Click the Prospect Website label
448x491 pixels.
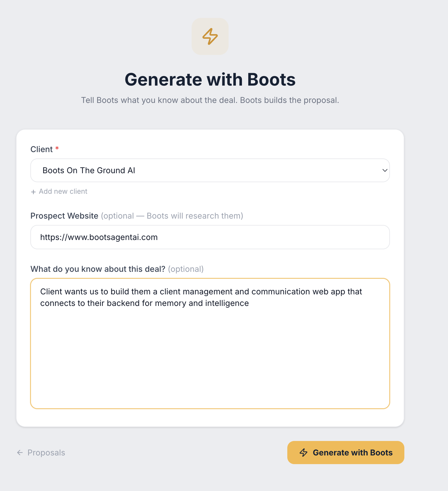pyautogui.click(x=64, y=216)
